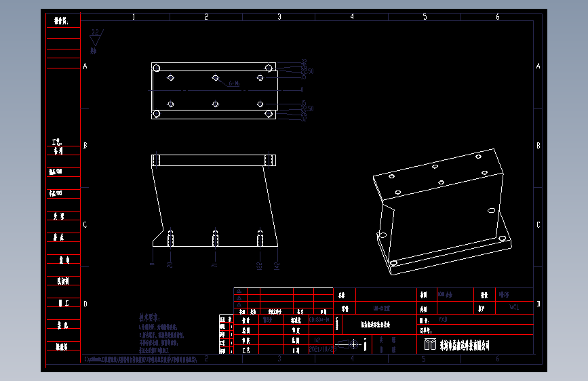Select dimension 20 under the front view

point(170,264)
